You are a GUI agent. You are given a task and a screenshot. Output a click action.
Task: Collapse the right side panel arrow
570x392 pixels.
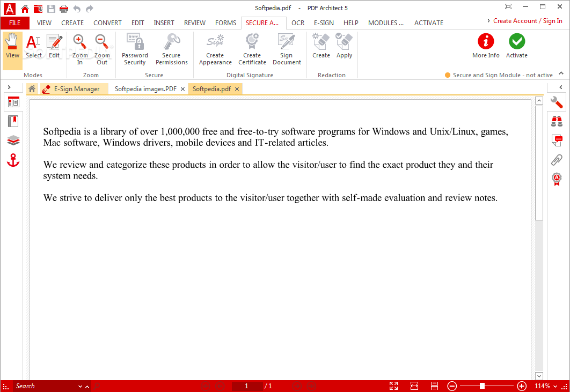coord(560,87)
